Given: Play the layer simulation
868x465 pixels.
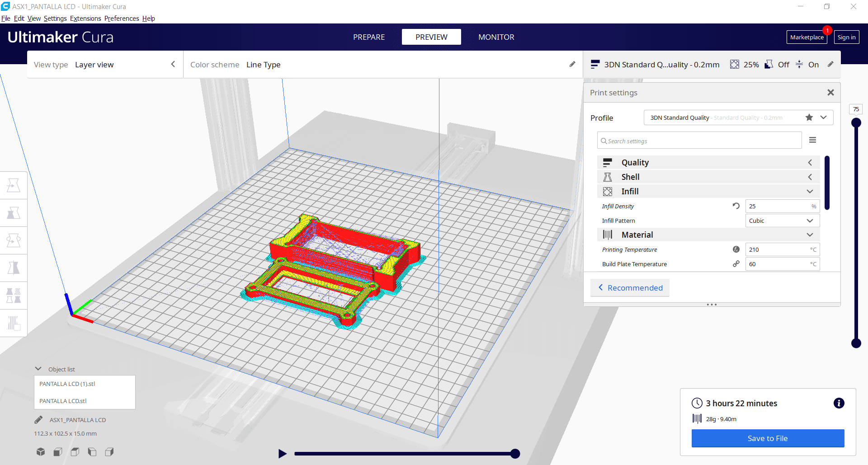Looking at the screenshot, I should [x=283, y=453].
